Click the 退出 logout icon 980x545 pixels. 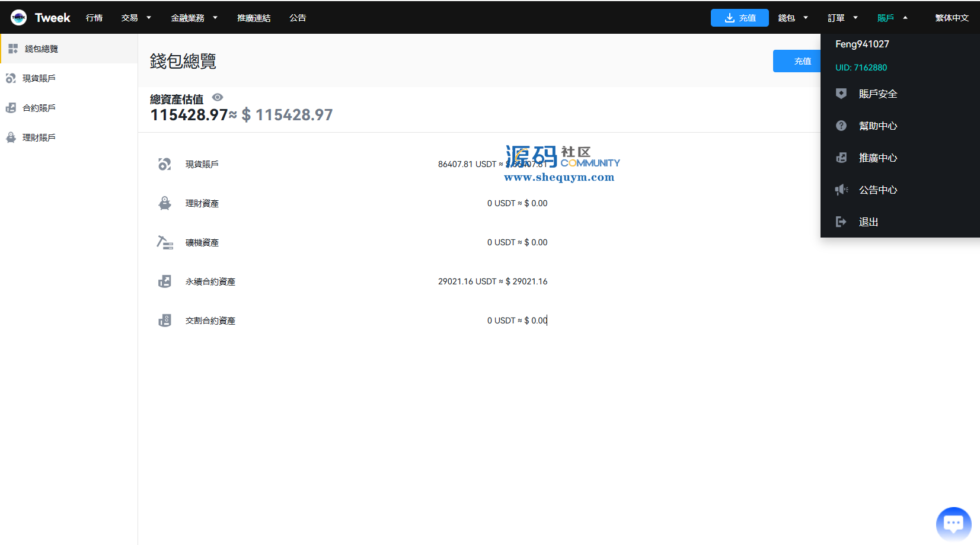point(841,222)
